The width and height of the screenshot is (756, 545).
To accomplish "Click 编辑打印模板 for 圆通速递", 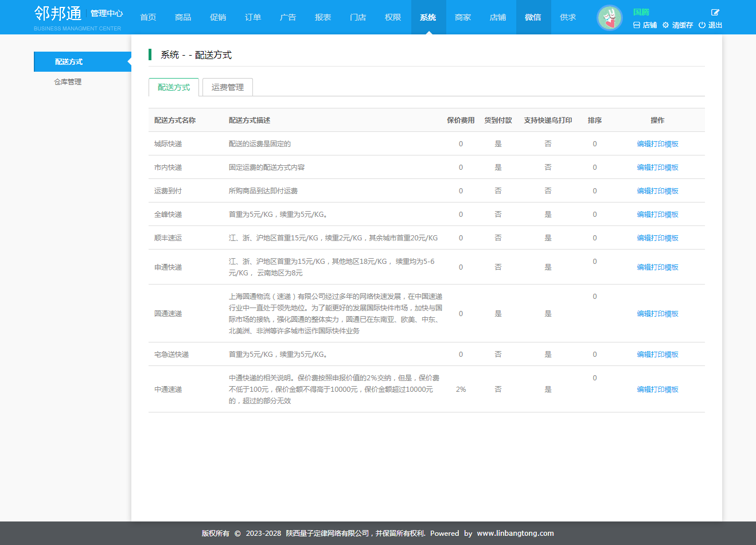I will (x=657, y=314).
